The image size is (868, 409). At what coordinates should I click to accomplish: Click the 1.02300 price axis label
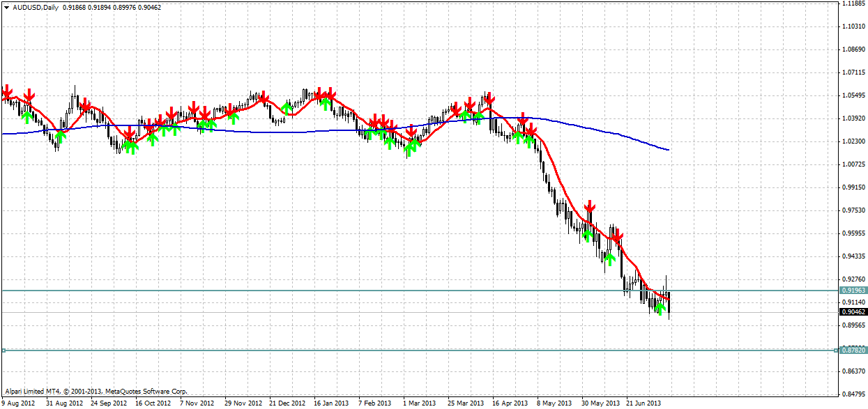click(853, 141)
